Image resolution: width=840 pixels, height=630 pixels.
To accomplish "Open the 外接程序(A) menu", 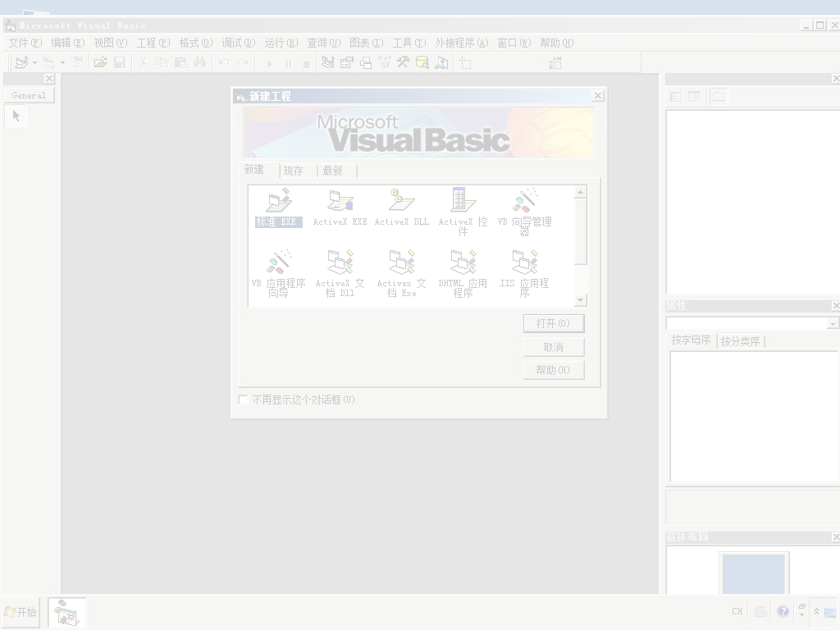I will [x=462, y=43].
